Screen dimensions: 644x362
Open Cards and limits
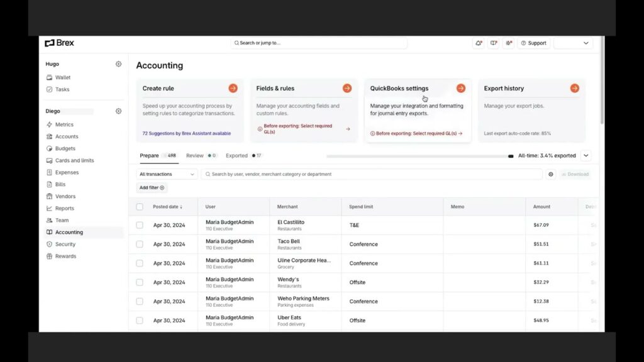[x=74, y=160]
